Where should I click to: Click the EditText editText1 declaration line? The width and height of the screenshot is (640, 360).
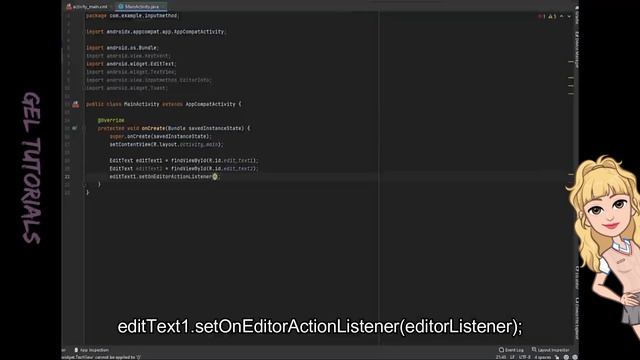coord(184,160)
